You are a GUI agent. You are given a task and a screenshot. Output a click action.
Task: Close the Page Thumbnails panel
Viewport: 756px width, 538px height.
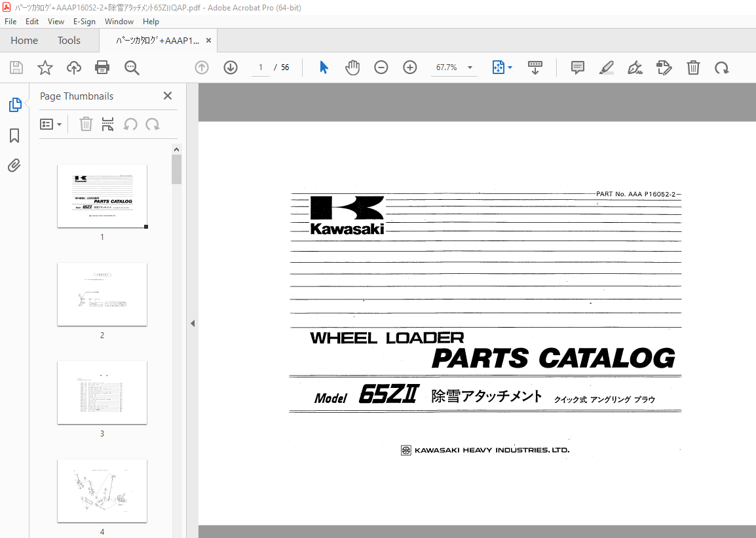click(x=168, y=96)
